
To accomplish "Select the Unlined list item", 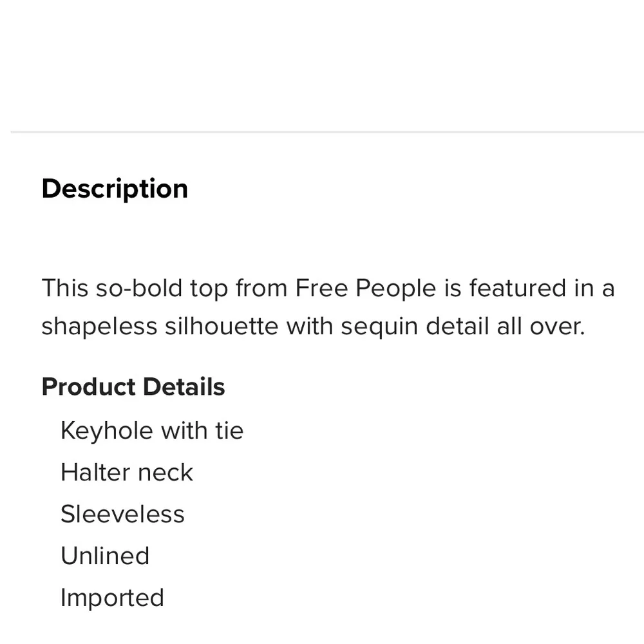I will point(105,556).
